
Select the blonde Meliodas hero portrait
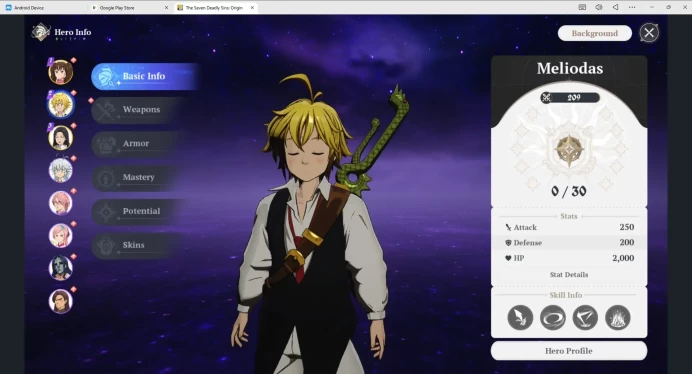(60, 105)
